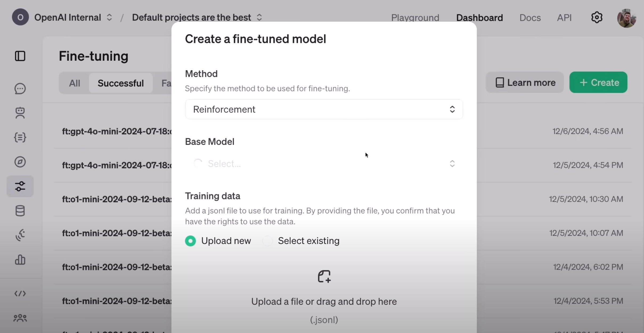Click the Learn more button
Viewport: 644px width, 333px height.
(x=525, y=82)
